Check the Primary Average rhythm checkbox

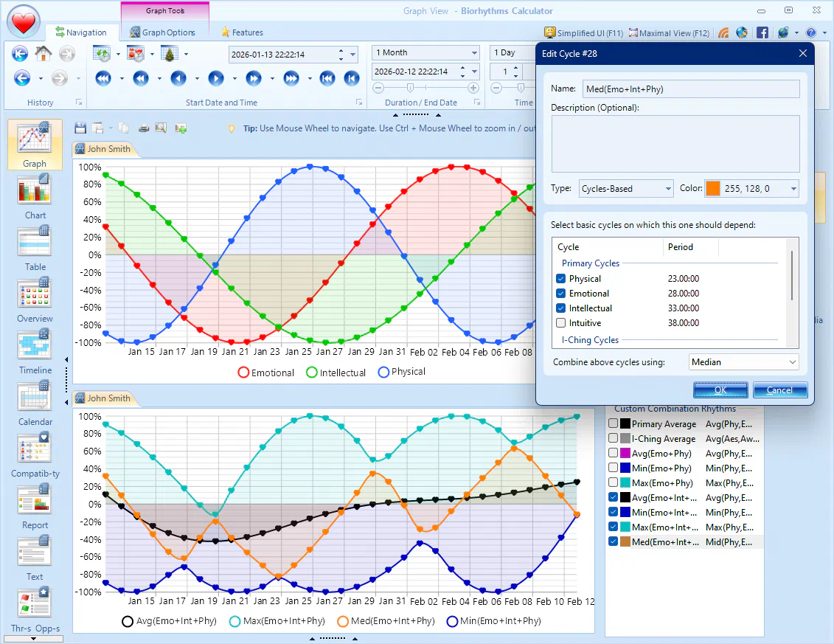click(613, 424)
